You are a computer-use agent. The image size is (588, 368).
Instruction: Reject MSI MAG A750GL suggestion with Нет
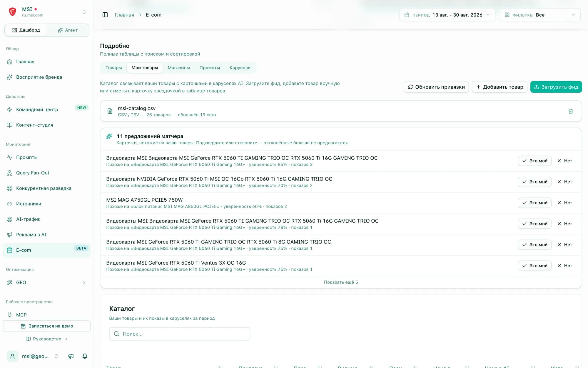(x=565, y=203)
